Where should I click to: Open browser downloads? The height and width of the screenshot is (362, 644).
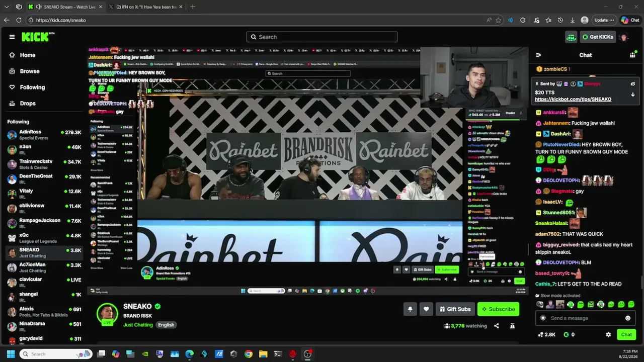pyautogui.click(x=573, y=20)
